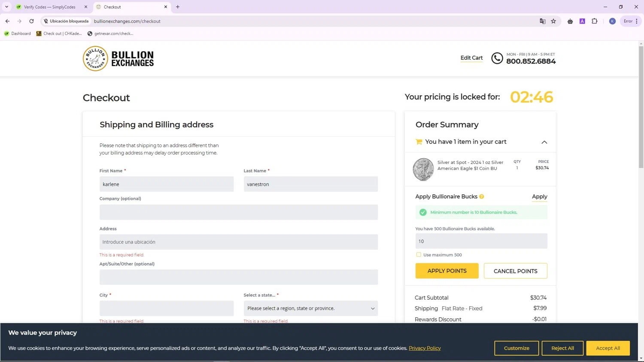Screen dimensions: 644x362
Task: Click the printer-like extension icon in toolbar
Action: click(570, 21)
